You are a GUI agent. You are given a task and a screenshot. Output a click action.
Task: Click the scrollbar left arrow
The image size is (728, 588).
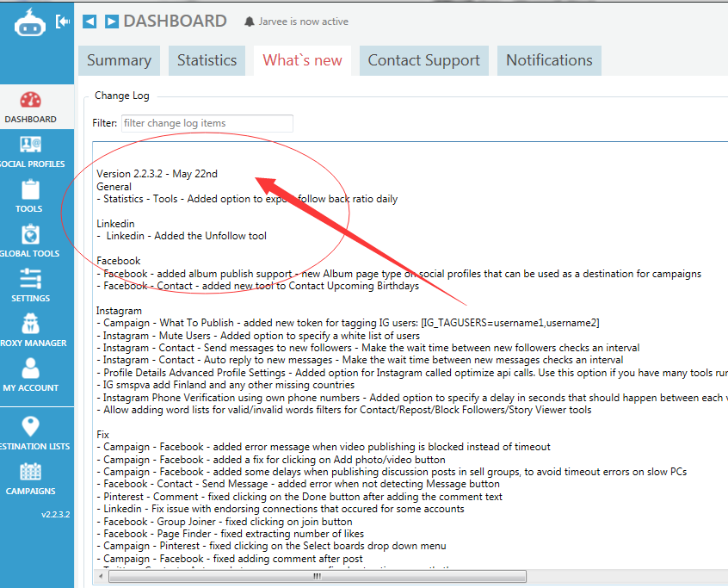101,577
